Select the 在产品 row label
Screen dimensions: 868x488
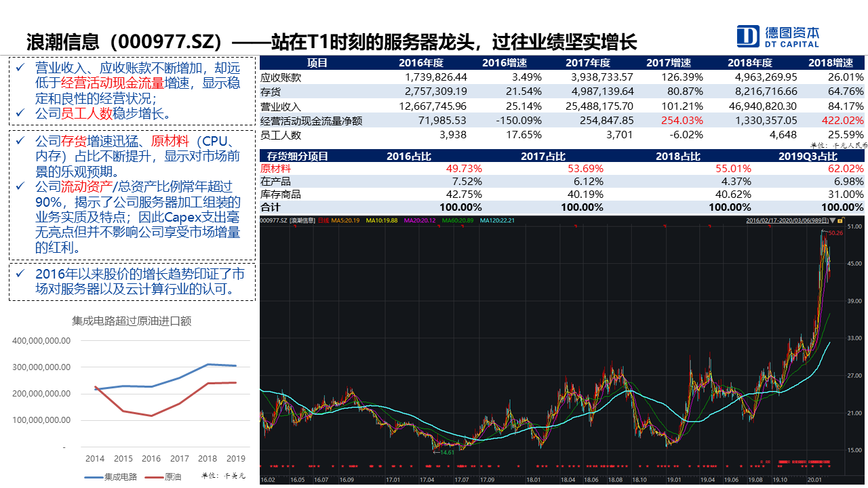[x=277, y=181]
